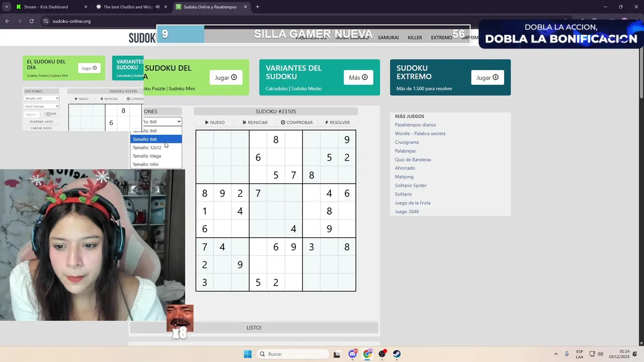Open the Tamaño 9x9 size dropdown
The height and width of the screenshot is (362, 644).
tap(162, 122)
